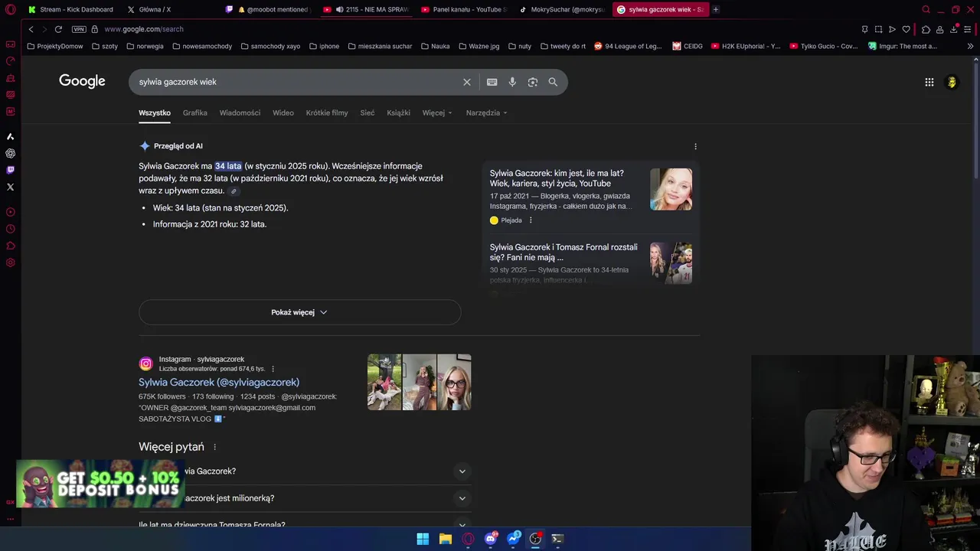Switch to the 2115 - NIE MA SPRAWY YouTube tab
The height and width of the screenshot is (551, 980).
[x=366, y=9]
